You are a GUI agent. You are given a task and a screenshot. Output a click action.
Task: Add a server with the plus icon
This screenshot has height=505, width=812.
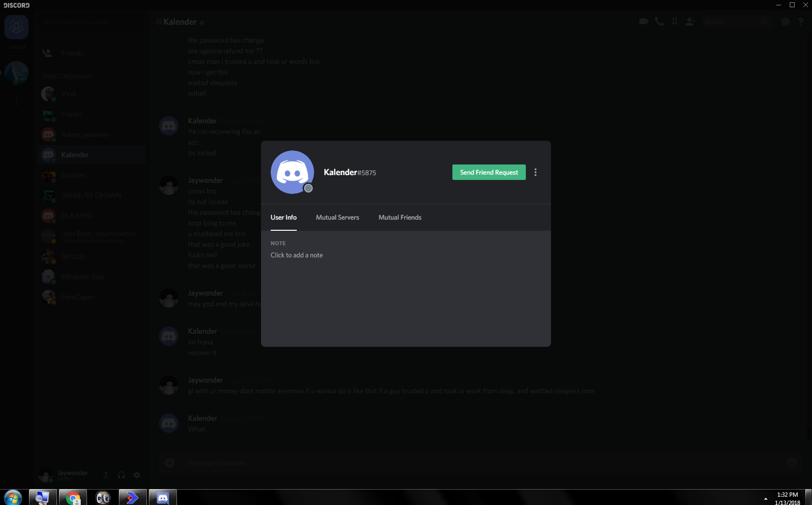(16, 101)
